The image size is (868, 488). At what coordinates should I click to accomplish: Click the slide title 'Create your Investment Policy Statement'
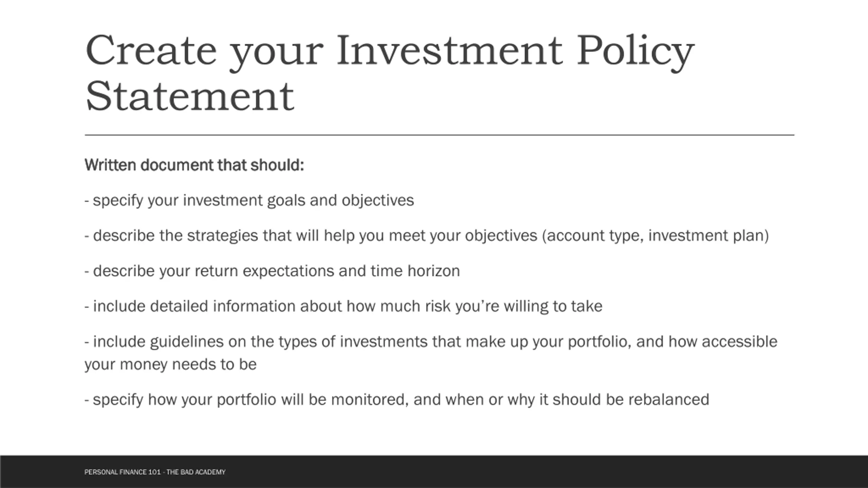tap(390, 73)
